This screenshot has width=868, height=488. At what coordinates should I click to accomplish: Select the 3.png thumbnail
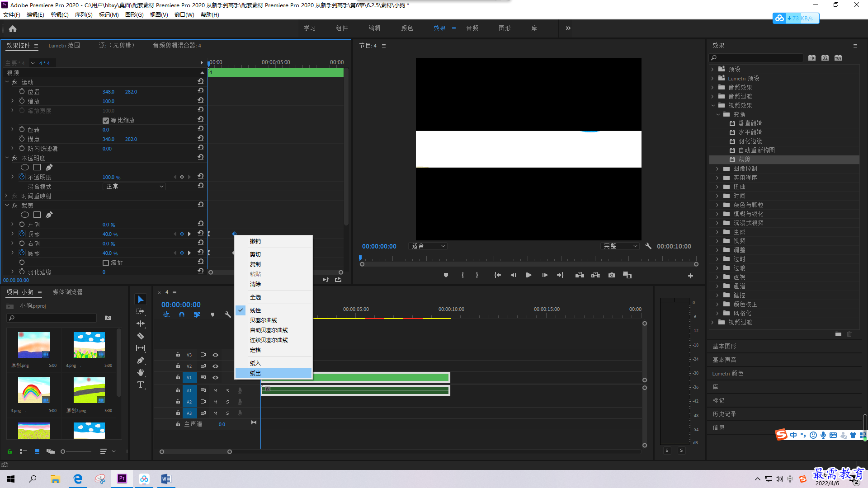point(34,390)
